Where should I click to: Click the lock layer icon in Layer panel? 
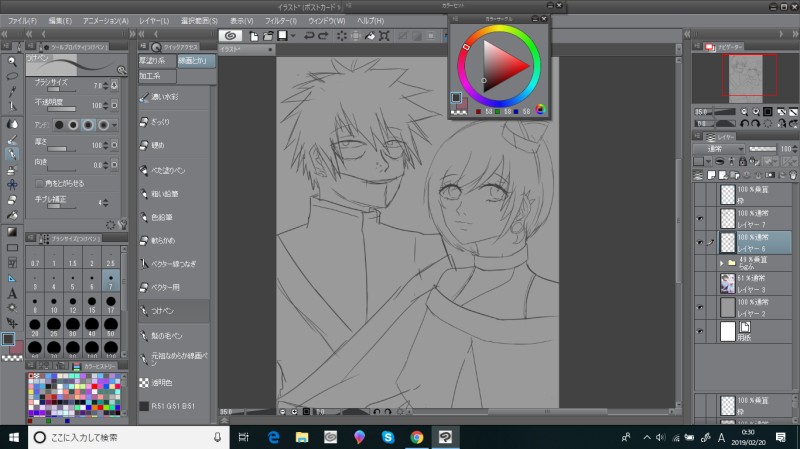coord(742,161)
